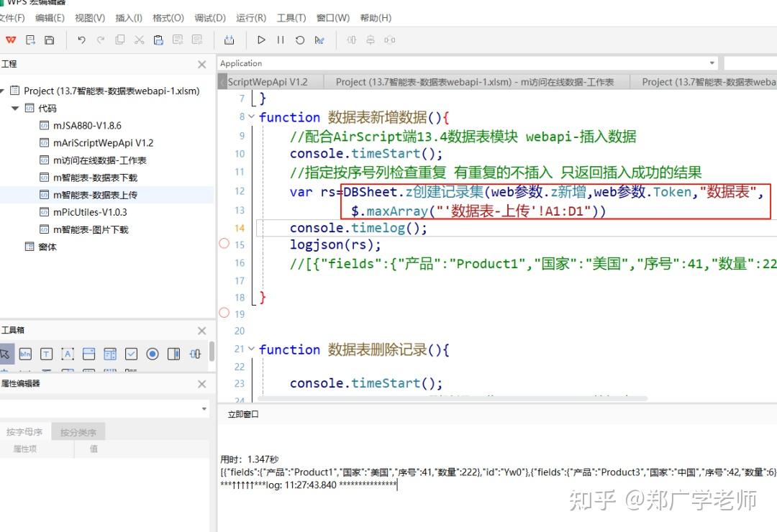Select the label control tool
The width and height of the screenshot is (777, 532).
tap(66, 354)
